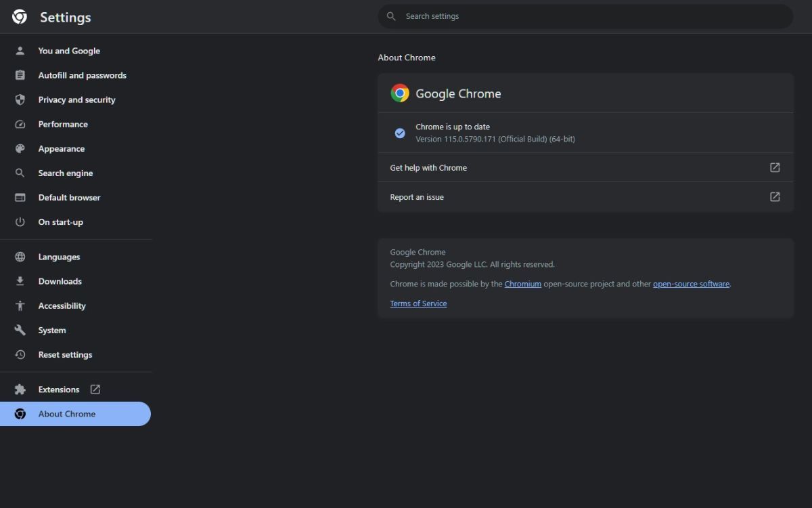Open the open-source software link

click(x=691, y=284)
